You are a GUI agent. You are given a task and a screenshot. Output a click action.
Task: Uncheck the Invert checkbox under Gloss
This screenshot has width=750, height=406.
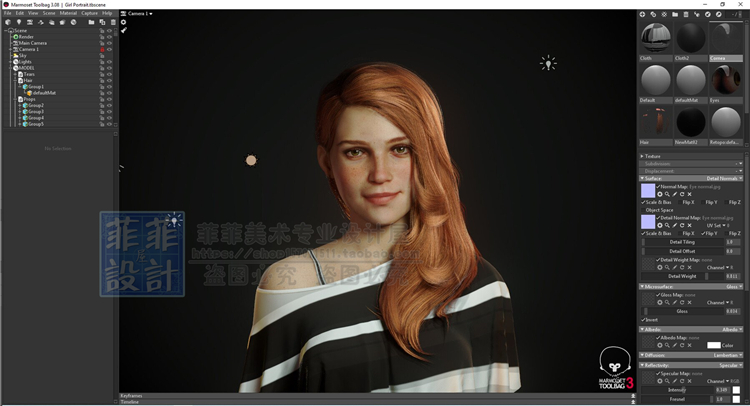coord(643,319)
